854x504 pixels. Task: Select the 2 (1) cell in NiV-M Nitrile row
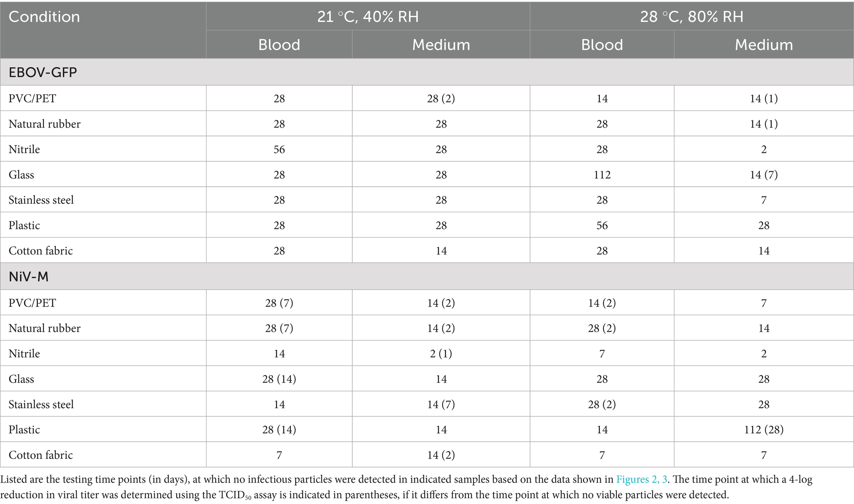(441, 354)
